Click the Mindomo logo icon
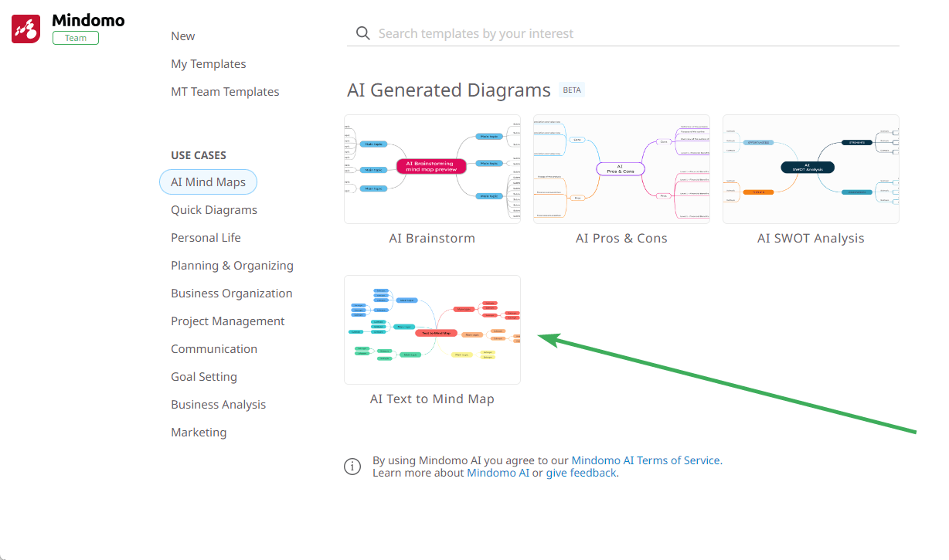Image resolution: width=949 pixels, height=560 pixels. 26,29
